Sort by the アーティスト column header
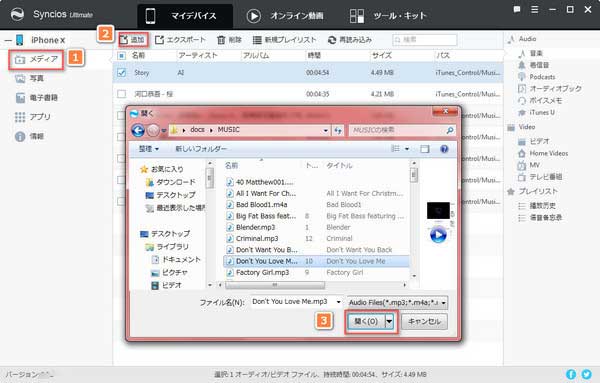Screen dimensions: 600x383 198,55
